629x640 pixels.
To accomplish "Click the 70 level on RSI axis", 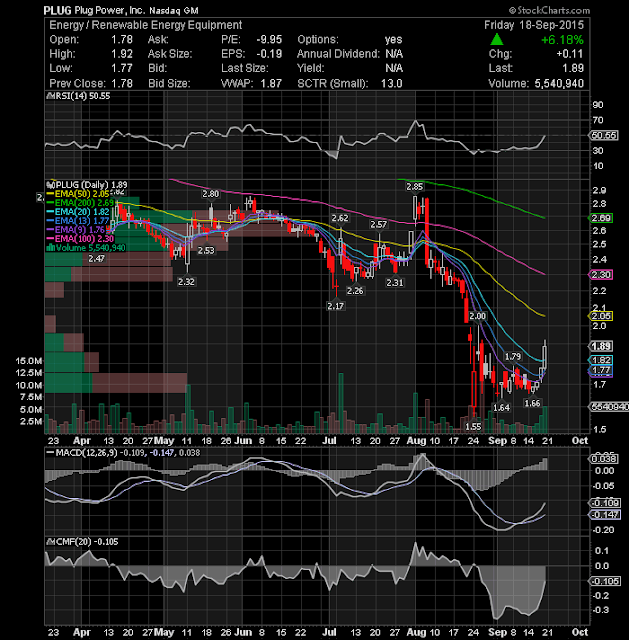I will coord(598,120).
